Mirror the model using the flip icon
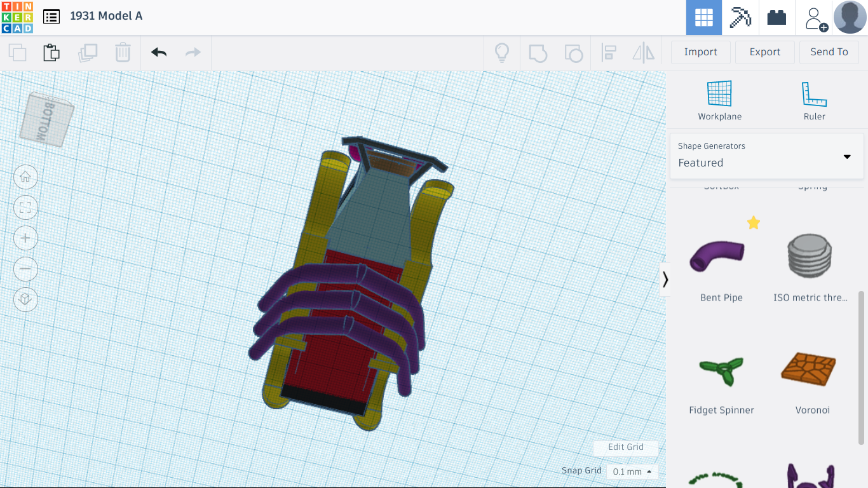Viewport: 868px width, 488px height. (x=642, y=52)
